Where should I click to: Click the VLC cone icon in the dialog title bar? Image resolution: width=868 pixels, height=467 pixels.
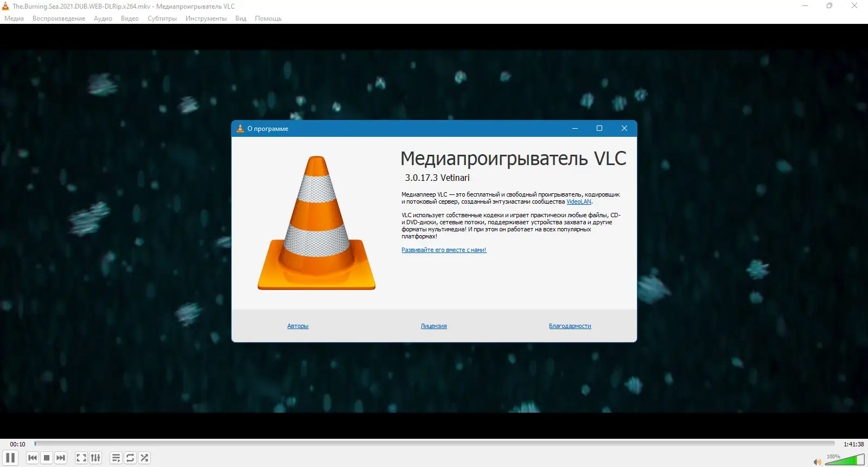(x=240, y=129)
